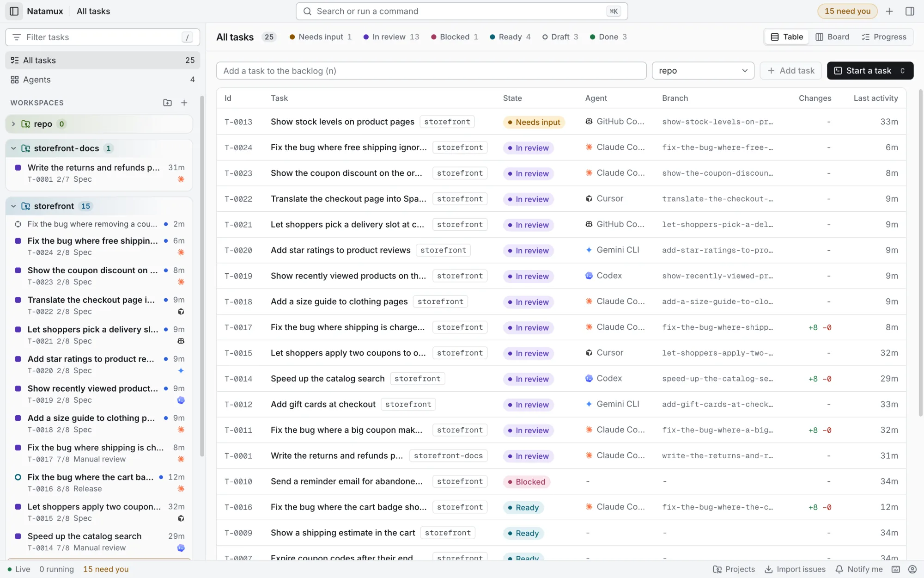Switch to Table view
This screenshot has width=924, height=578.
coord(787,37)
